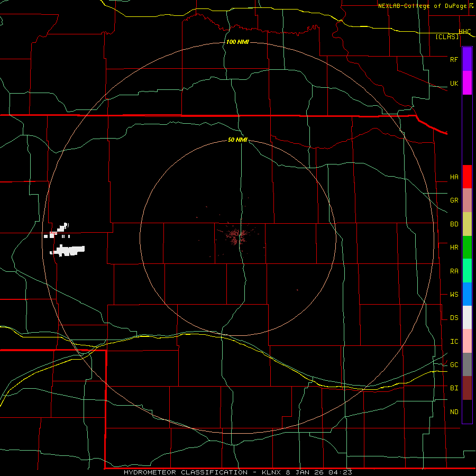Click the ND black legend swatch
The image size is (476, 476).
467,411
